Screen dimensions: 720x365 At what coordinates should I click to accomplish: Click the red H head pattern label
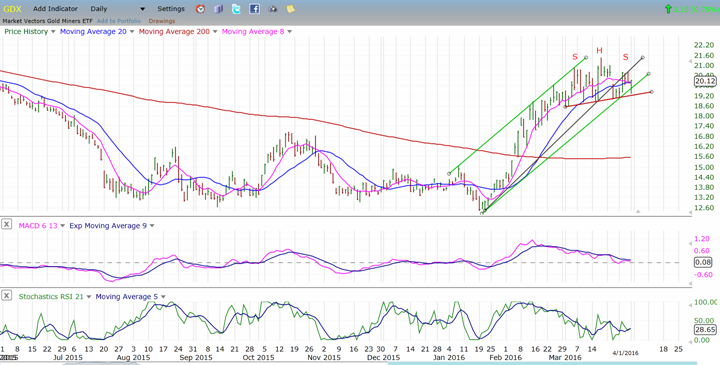pyautogui.click(x=599, y=51)
